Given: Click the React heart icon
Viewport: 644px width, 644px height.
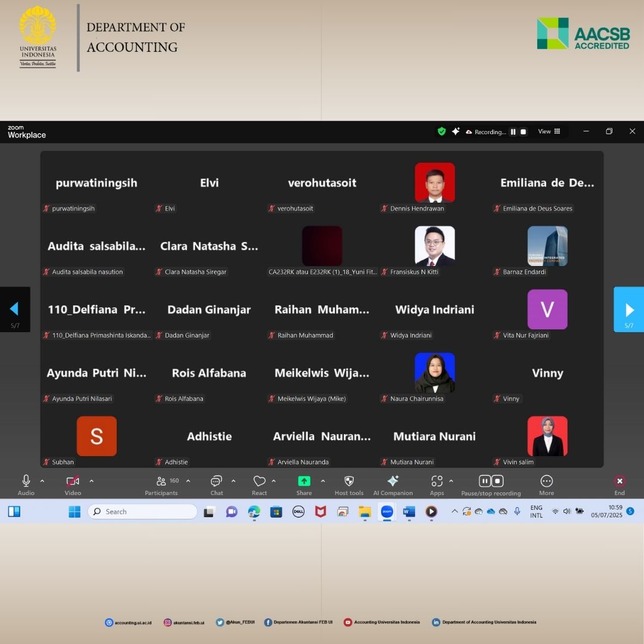Looking at the screenshot, I should click(x=259, y=481).
